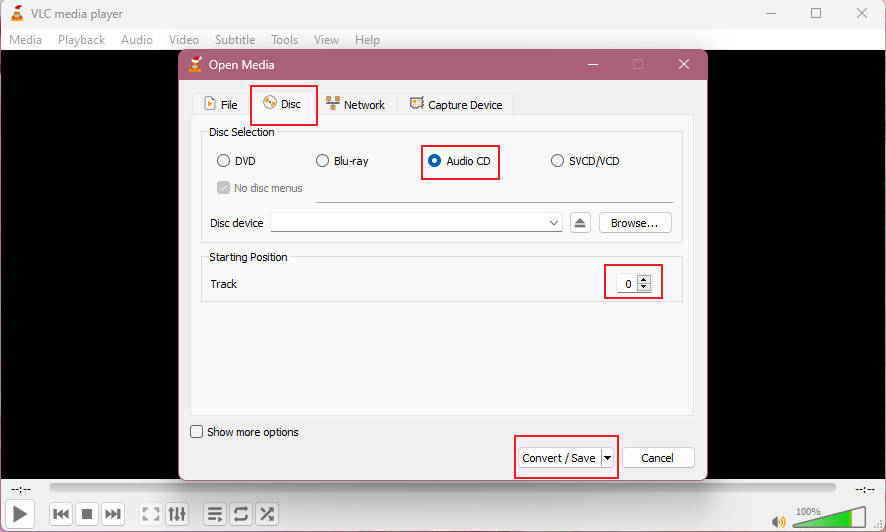Screen dimensions: 886x532
Task: Open the Tools menu
Action: (x=284, y=40)
